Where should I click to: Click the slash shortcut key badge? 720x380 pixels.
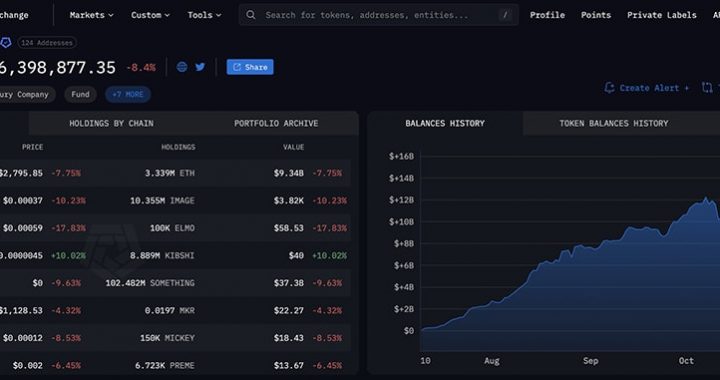(x=505, y=15)
